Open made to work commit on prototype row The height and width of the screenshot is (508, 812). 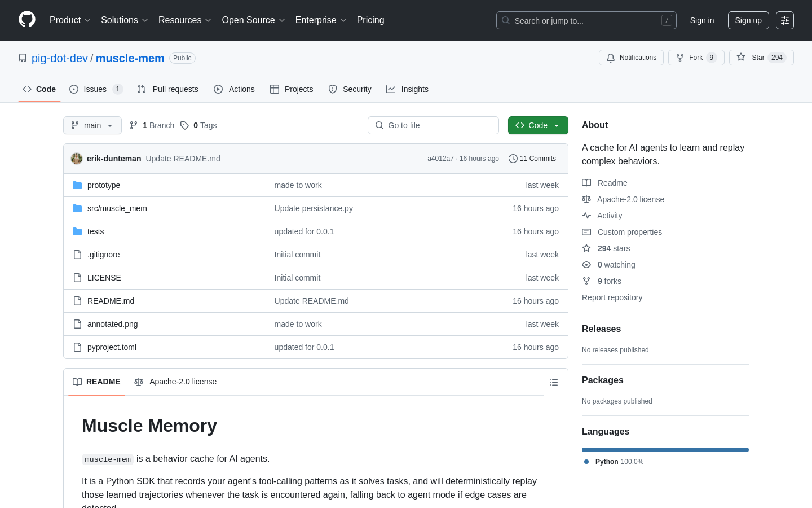298,185
